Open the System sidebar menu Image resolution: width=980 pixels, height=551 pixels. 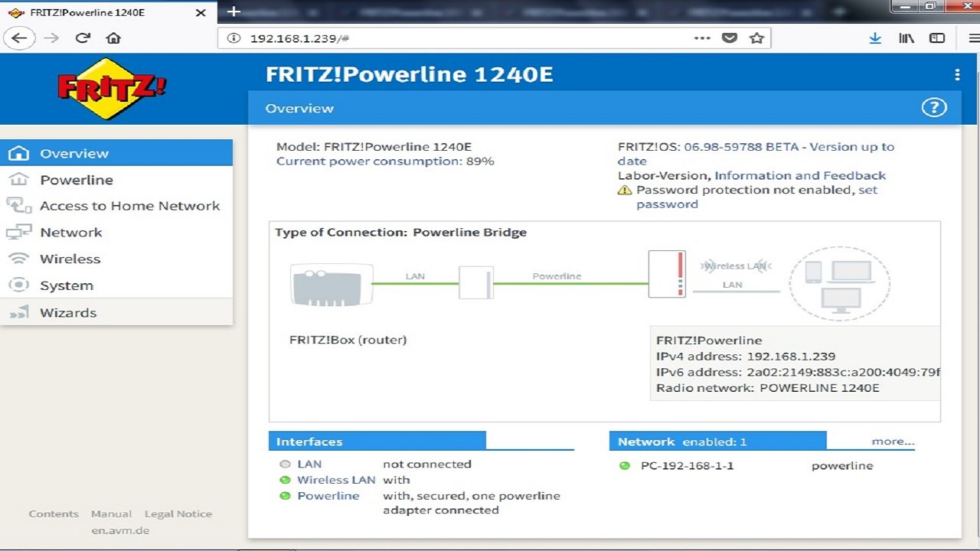116,285
